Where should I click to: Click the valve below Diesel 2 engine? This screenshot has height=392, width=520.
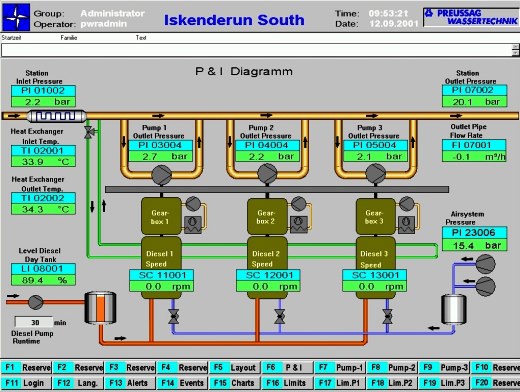point(280,316)
